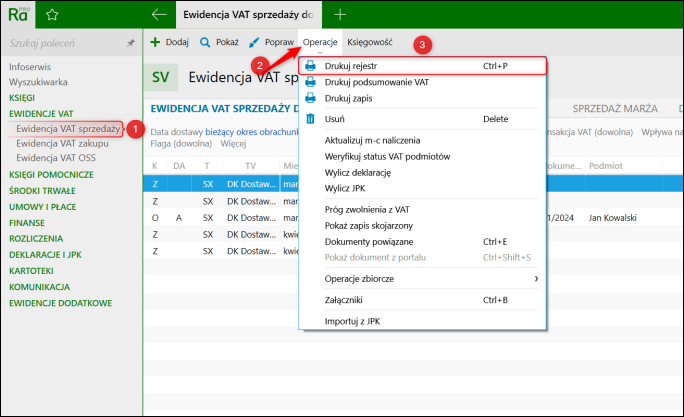Expand KSIĘGI POMOCNICZE section
This screenshot has height=417, width=684.
tap(51, 174)
